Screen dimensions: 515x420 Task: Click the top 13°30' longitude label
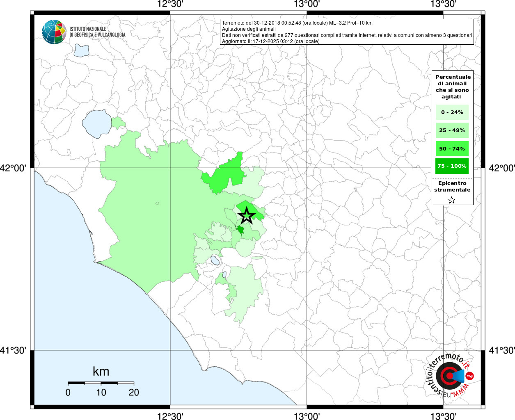(443, 5)
